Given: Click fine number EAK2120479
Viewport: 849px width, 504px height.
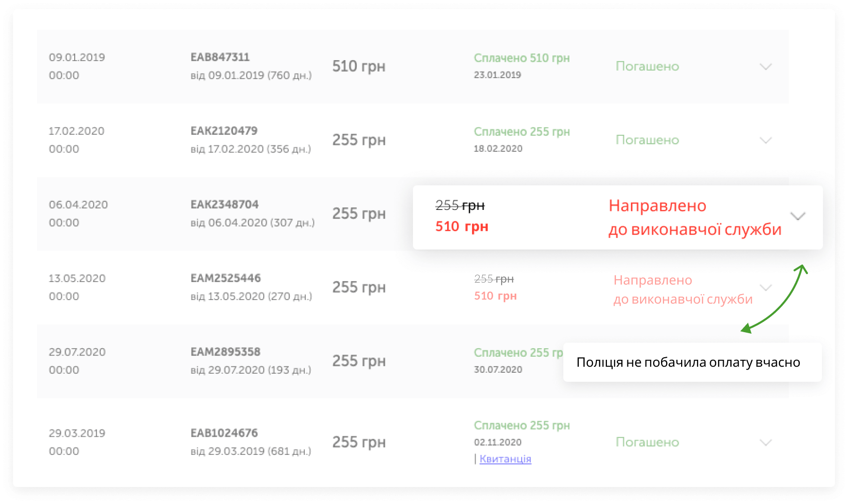Looking at the screenshot, I should 224,131.
